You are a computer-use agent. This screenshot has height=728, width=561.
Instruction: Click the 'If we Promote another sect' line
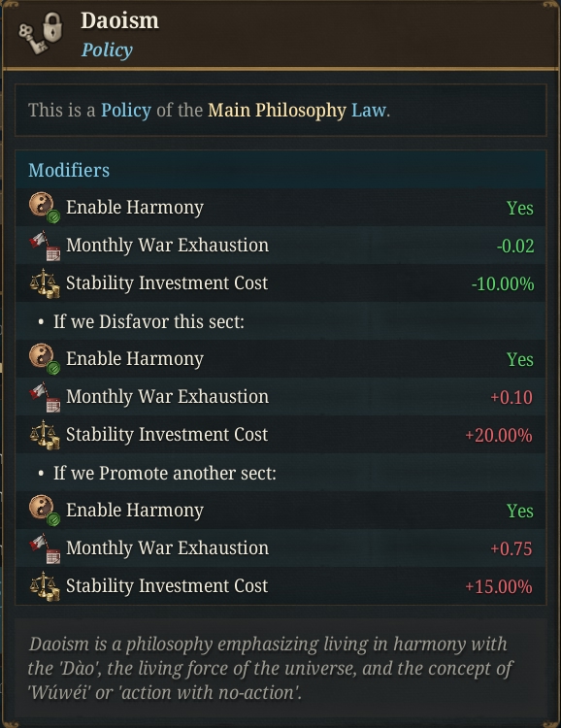[x=164, y=473]
